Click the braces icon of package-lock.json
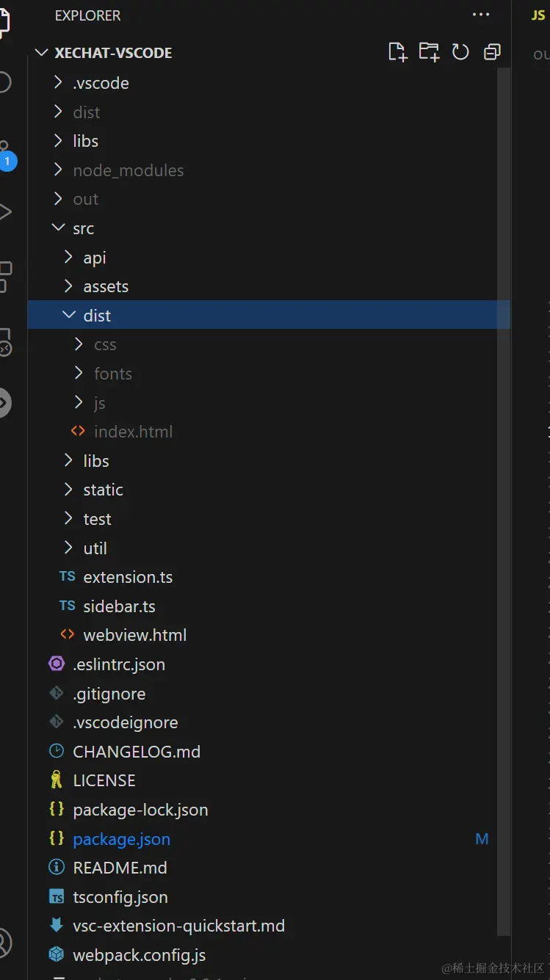This screenshot has width=550, height=980. pyautogui.click(x=57, y=809)
